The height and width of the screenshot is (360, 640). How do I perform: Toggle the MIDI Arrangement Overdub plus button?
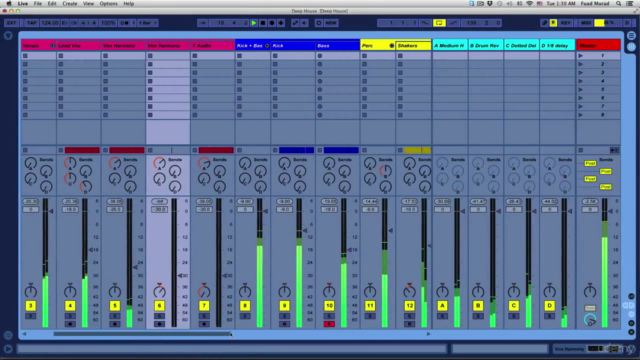pyautogui.click(x=281, y=23)
